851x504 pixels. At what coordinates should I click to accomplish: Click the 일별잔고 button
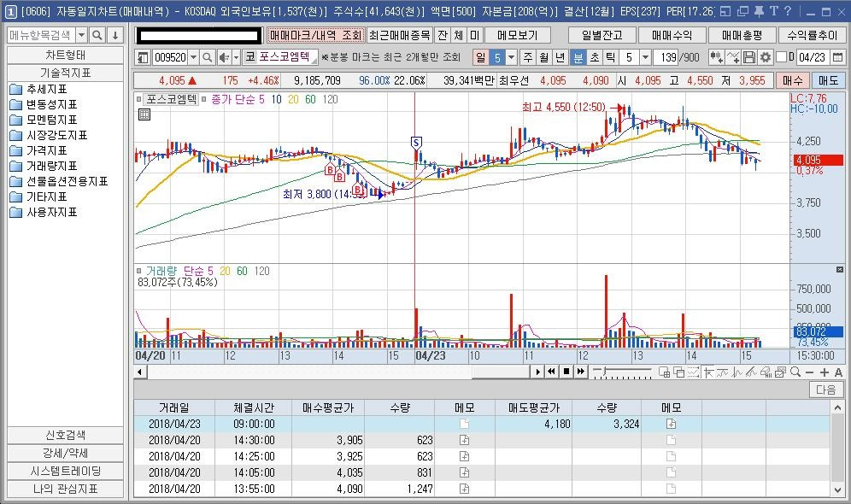(602, 35)
